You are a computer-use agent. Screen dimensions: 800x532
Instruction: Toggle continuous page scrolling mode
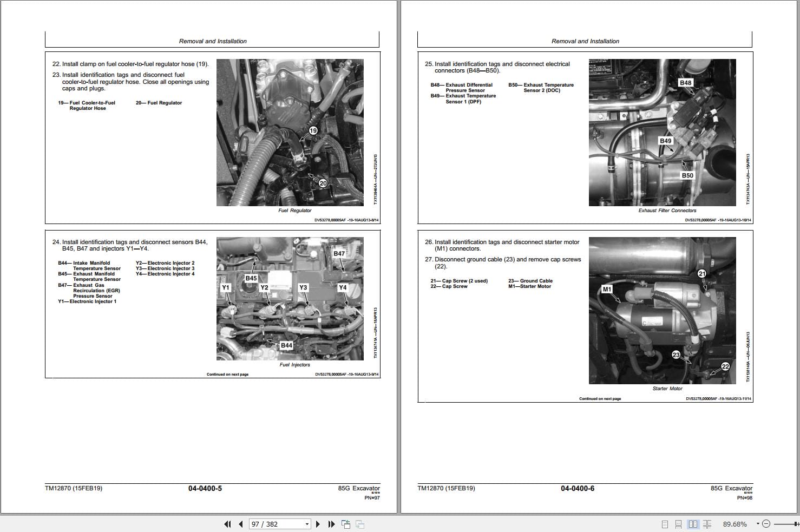click(679, 524)
